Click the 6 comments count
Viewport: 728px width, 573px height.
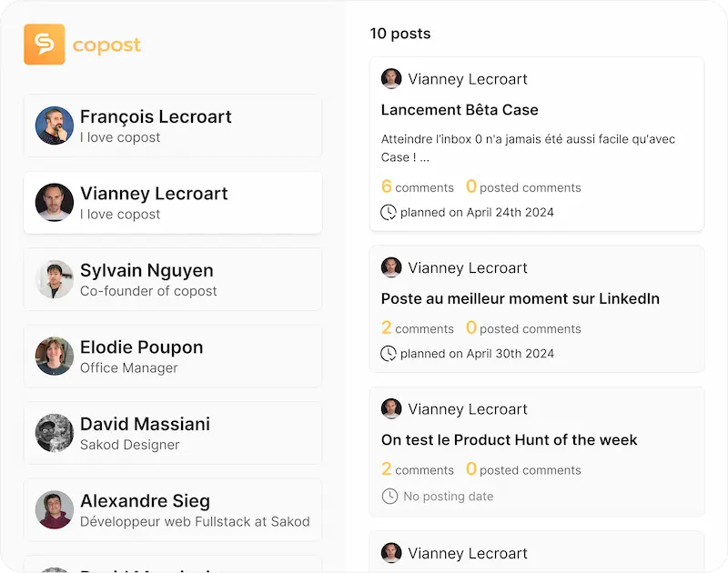pyautogui.click(x=418, y=187)
